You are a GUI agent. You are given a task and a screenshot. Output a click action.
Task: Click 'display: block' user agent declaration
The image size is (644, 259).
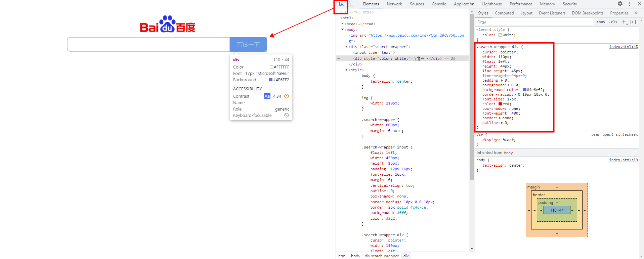tap(499, 140)
